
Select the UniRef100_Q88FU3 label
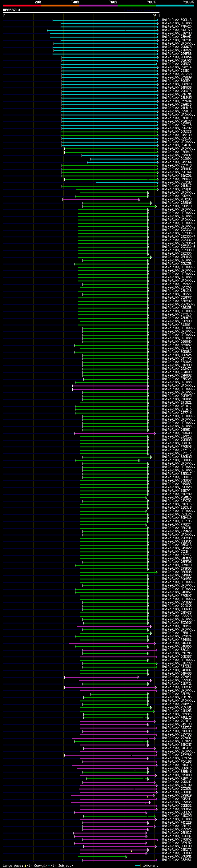pyautogui.click(x=176, y=846)
